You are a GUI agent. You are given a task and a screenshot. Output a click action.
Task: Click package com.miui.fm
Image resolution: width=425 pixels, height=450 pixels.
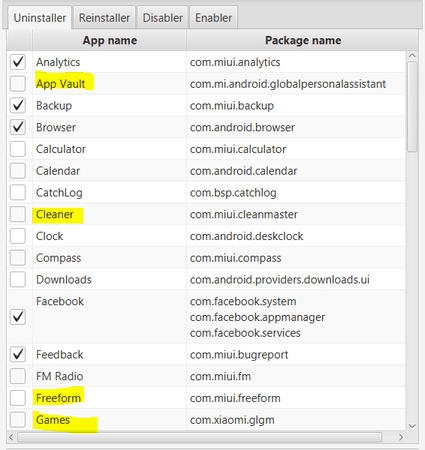tap(220, 376)
